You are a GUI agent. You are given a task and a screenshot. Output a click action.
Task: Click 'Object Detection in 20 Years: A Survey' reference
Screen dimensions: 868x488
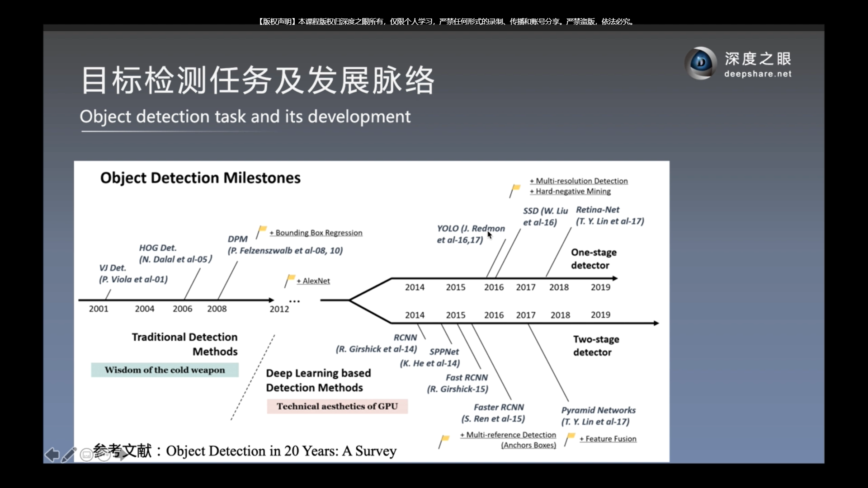click(281, 451)
